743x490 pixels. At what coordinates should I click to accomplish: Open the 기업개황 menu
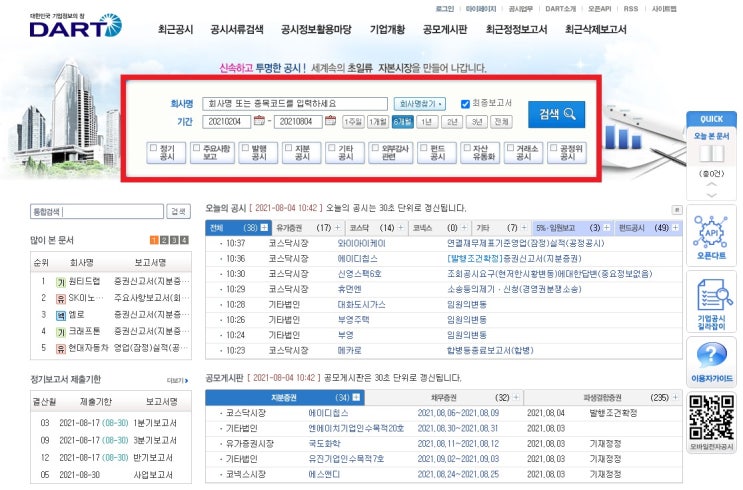(387, 29)
